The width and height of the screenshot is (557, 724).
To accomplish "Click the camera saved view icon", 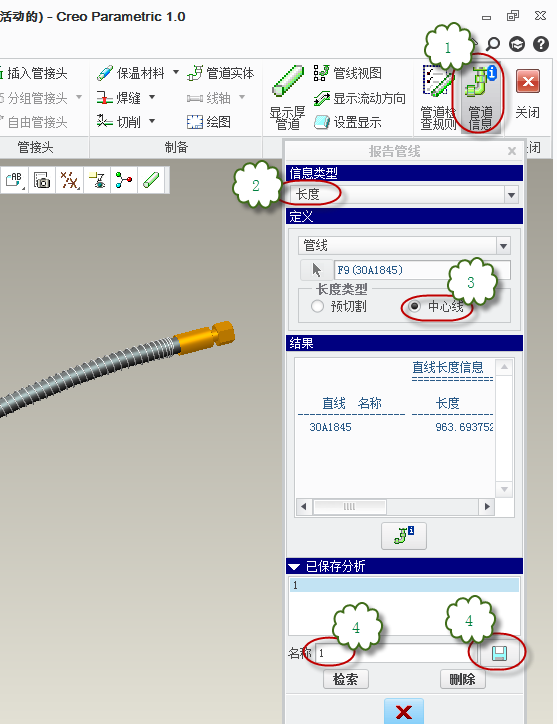I will (42, 180).
